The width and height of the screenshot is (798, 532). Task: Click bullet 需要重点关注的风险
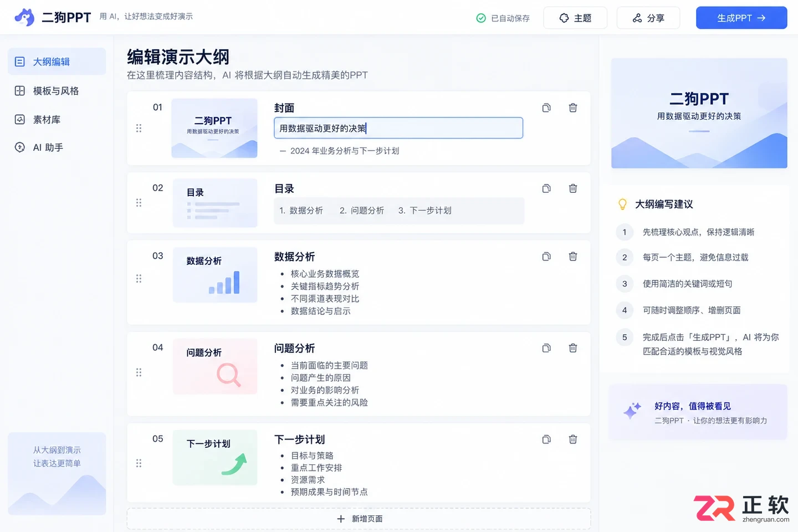[329, 402]
